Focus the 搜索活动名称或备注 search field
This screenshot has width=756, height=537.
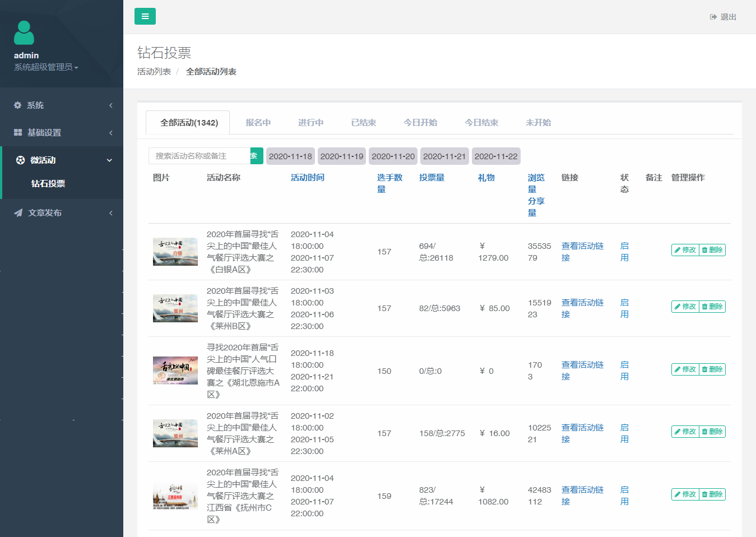tap(199, 156)
